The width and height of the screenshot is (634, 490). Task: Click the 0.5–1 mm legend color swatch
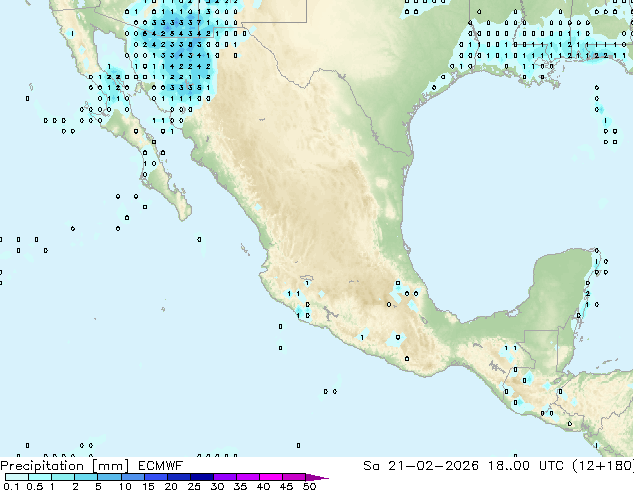tap(40, 477)
